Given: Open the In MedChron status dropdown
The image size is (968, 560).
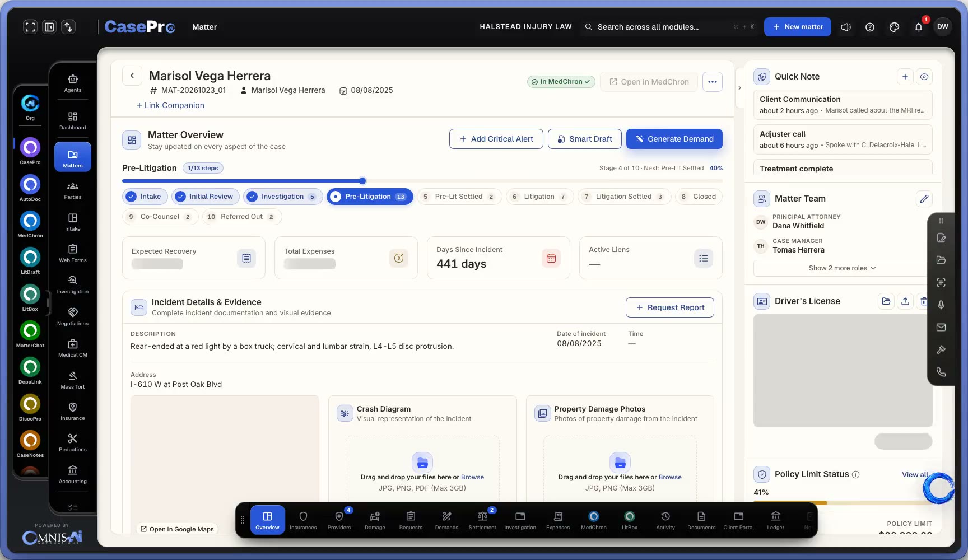Looking at the screenshot, I should pos(561,82).
